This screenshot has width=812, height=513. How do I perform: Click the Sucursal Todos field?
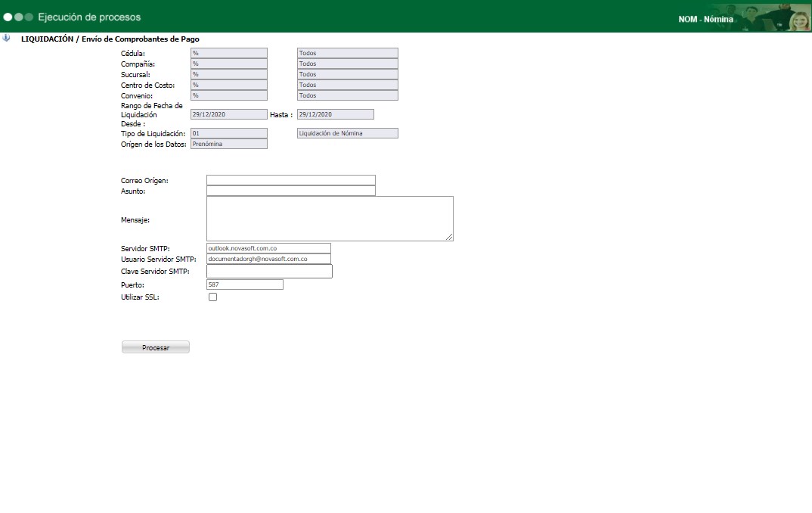coord(348,74)
